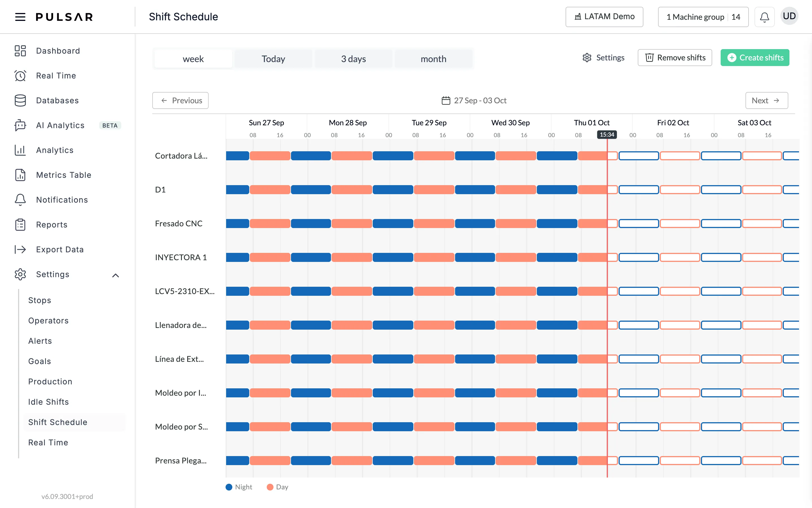
Task: Switch to the month view tab
Action: [x=434, y=59]
